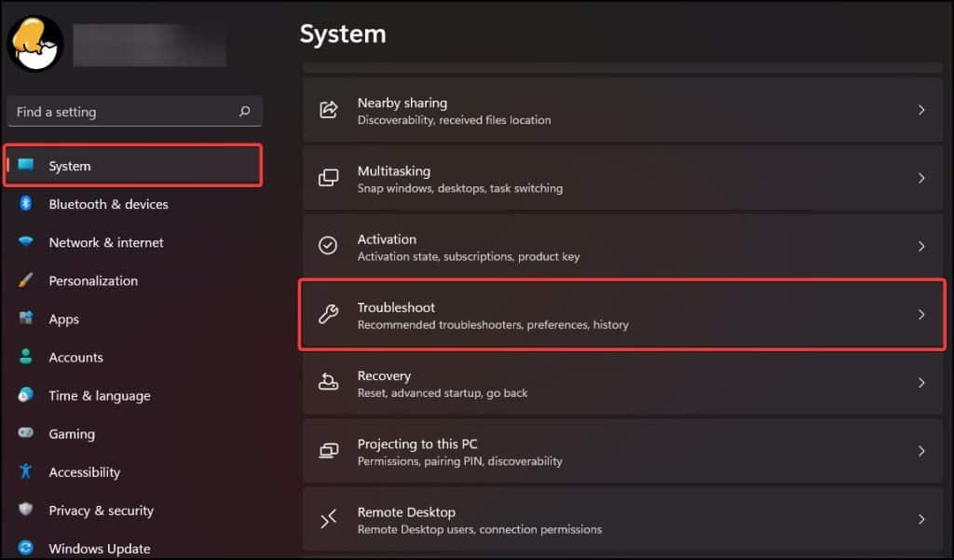This screenshot has width=954, height=560.
Task: Open Windows Update from the sidebar
Action: coord(100,548)
